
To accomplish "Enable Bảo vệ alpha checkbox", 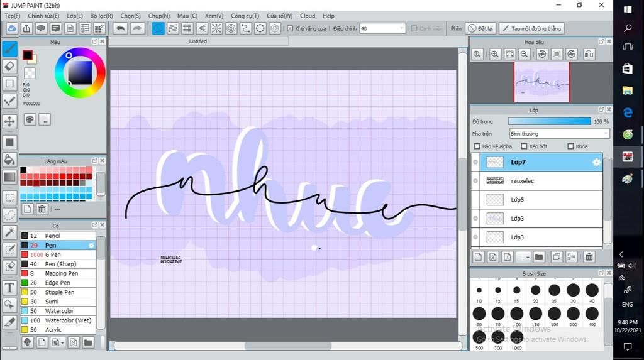I will [477, 146].
